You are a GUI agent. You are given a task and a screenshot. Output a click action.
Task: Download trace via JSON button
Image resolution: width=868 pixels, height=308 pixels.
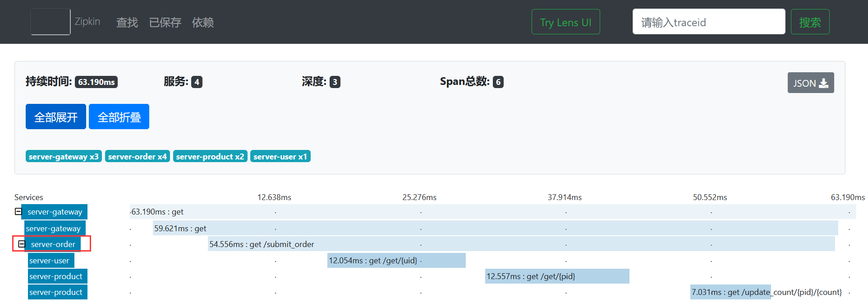(810, 83)
